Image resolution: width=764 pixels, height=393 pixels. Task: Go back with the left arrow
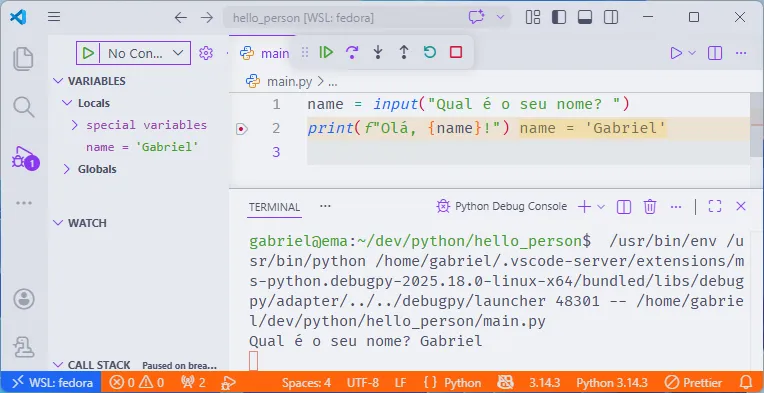[x=181, y=18]
